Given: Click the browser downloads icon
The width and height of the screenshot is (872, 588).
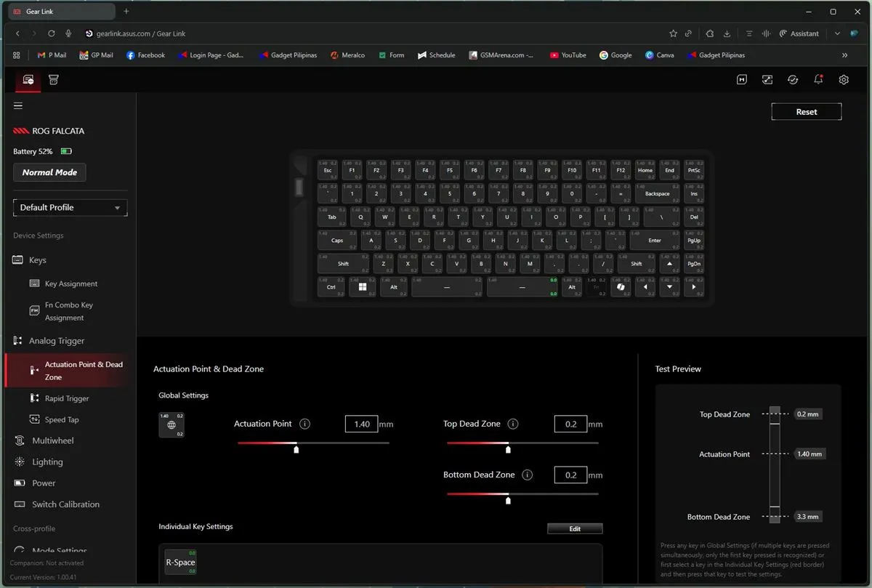Looking at the screenshot, I should pyautogui.click(x=727, y=33).
